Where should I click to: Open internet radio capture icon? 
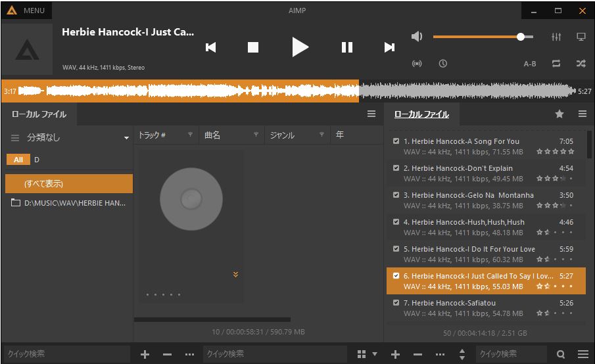[x=417, y=63]
